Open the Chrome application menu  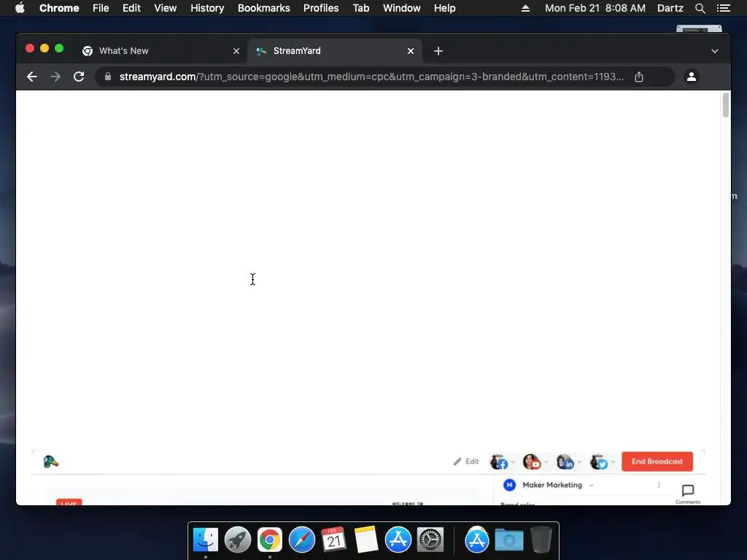click(x=59, y=8)
